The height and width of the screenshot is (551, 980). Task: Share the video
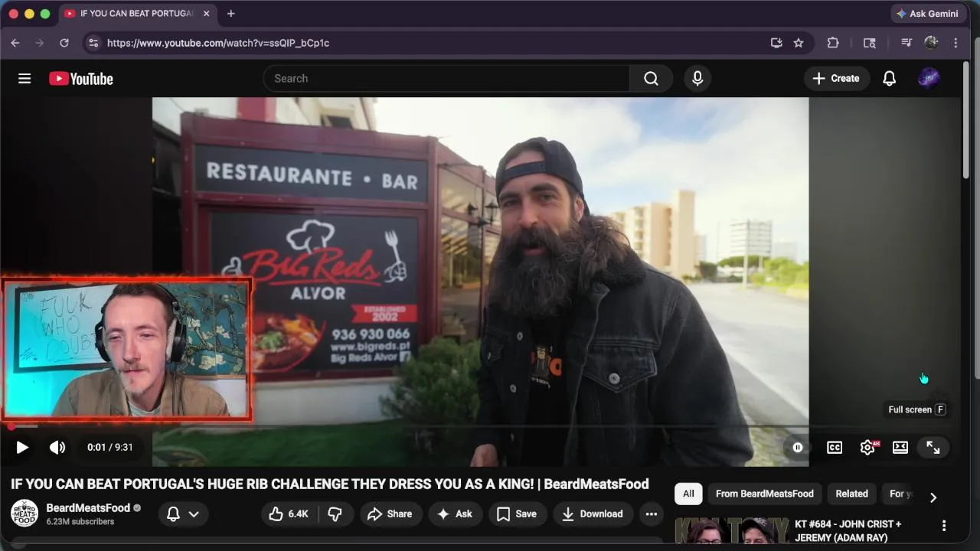(390, 514)
